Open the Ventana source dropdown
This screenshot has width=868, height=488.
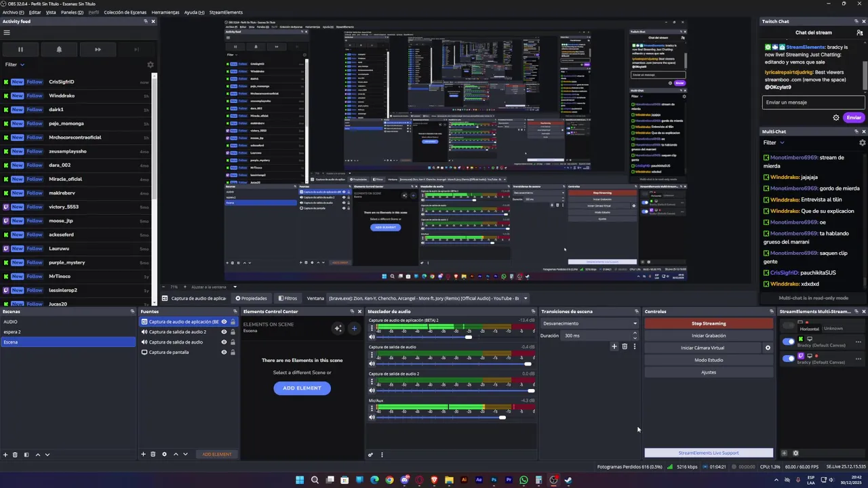(428, 298)
